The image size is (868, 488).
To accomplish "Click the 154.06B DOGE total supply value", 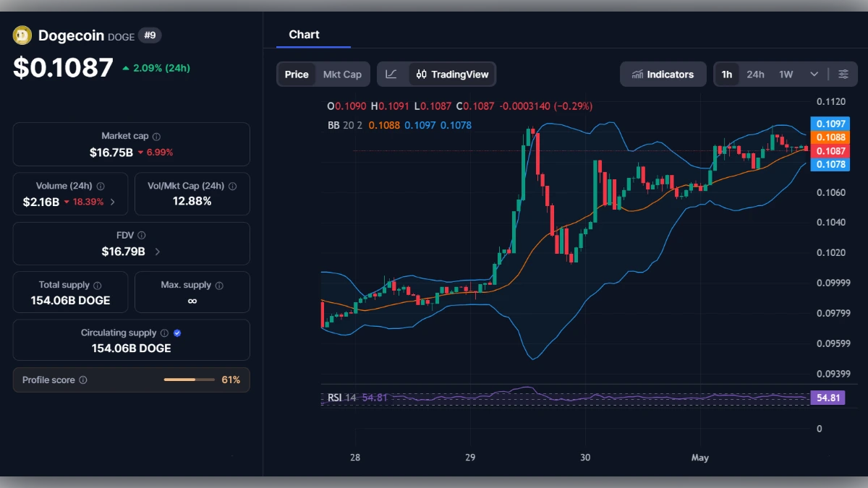I will click(70, 300).
